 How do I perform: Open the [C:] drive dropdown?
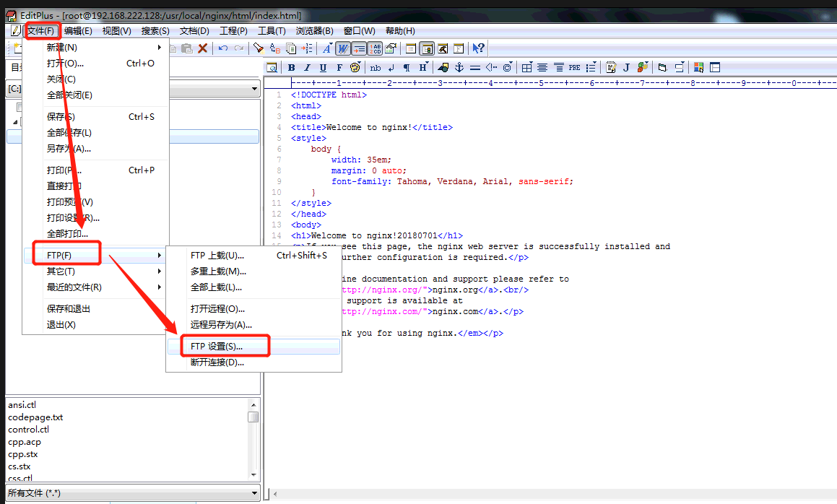[x=255, y=89]
